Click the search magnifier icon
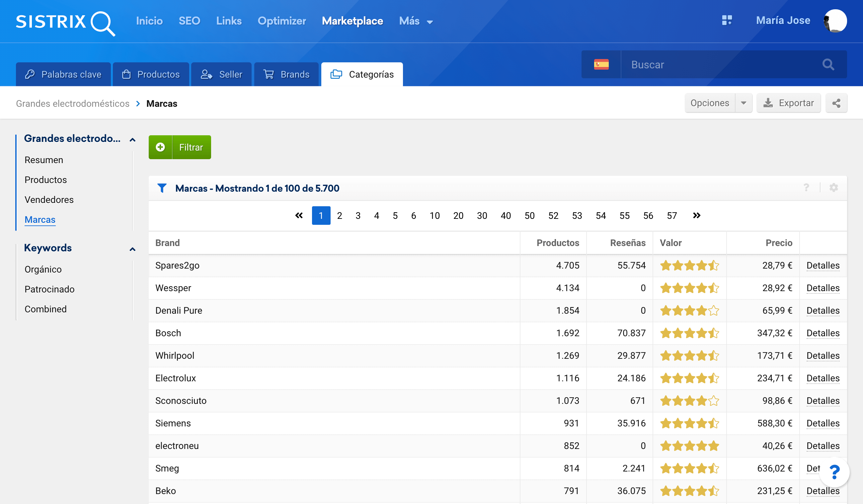This screenshot has height=504, width=863. pyautogui.click(x=828, y=65)
